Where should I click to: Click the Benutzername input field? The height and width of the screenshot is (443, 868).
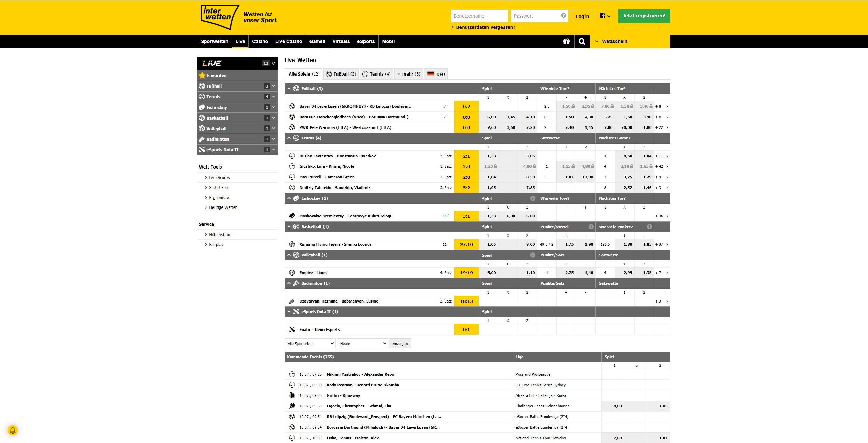(479, 16)
